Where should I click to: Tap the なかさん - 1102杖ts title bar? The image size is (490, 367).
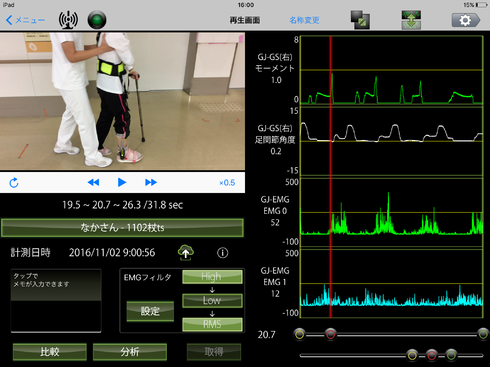click(x=122, y=228)
